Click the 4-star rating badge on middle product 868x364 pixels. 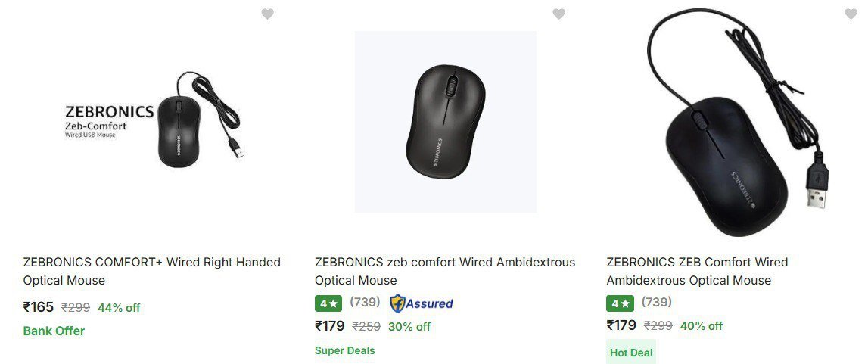coord(328,303)
